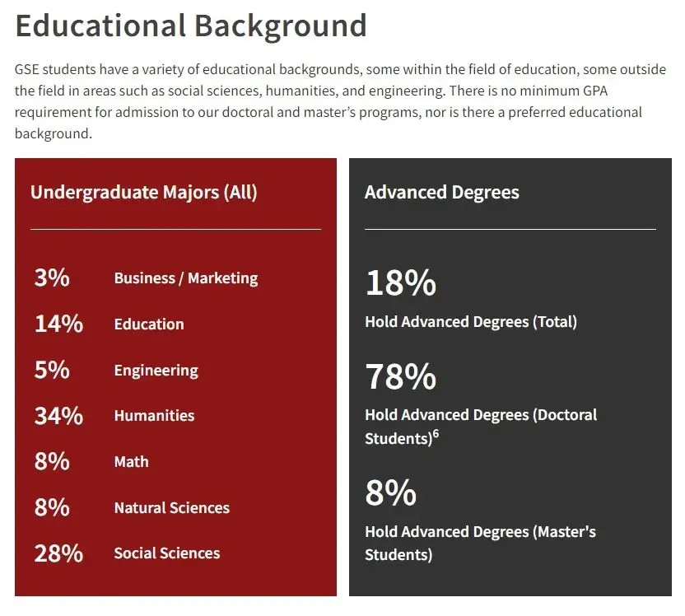Click the 34% Humanities figure
The height and width of the screenshot is (616, 685).
tap(58, 416)
